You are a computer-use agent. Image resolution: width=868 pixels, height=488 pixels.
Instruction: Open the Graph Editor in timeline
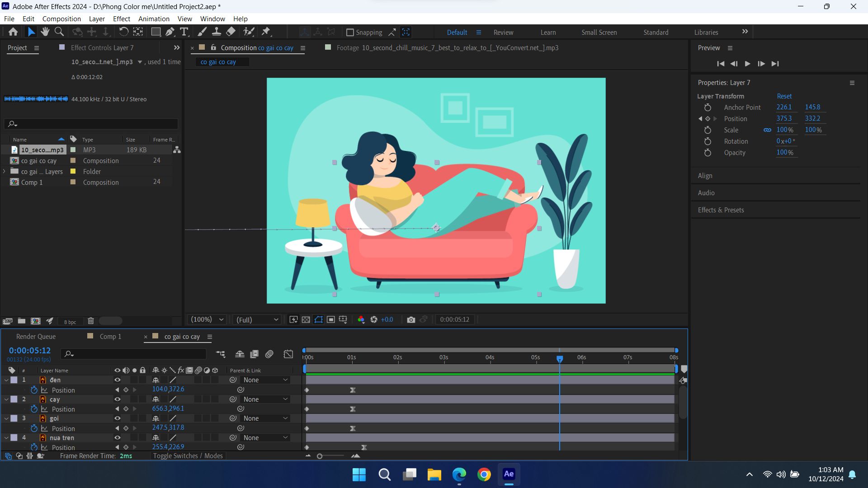(x=288, y=354)
